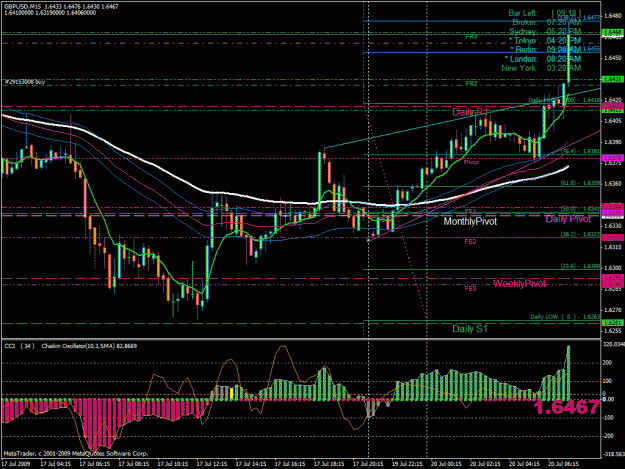Viewport: 625px width, 469px height.
Task: Click the blue 1.6477 level price label
Action: tap(591, 18)
